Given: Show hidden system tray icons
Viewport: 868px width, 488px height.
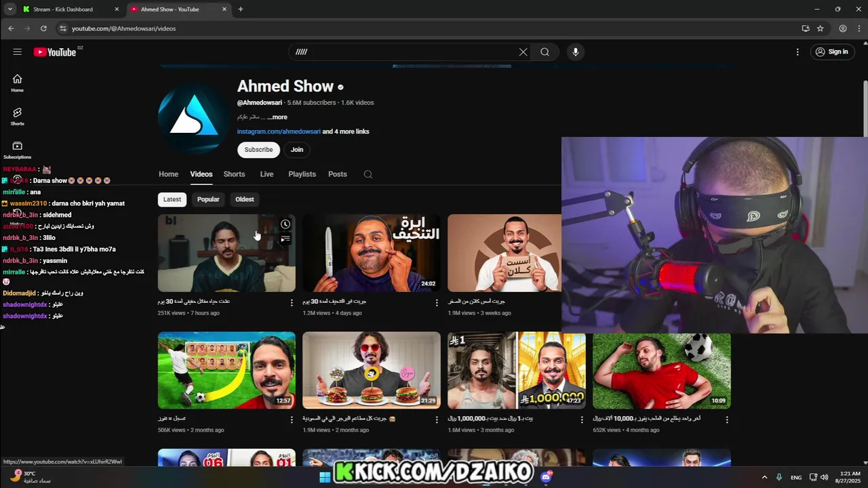Looking at the screenshot, I should (x=764, y=477).
